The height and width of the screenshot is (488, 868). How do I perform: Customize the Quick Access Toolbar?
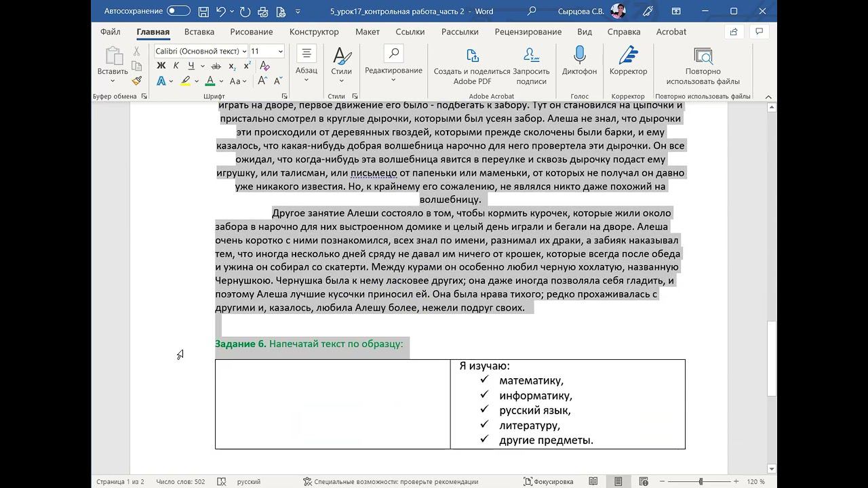click(298, 11)
